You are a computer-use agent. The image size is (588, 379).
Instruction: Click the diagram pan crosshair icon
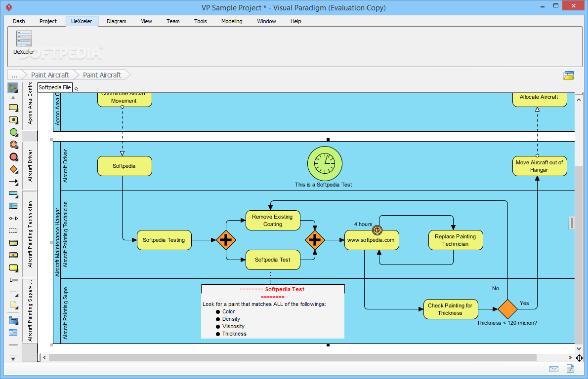pos(579,358)
